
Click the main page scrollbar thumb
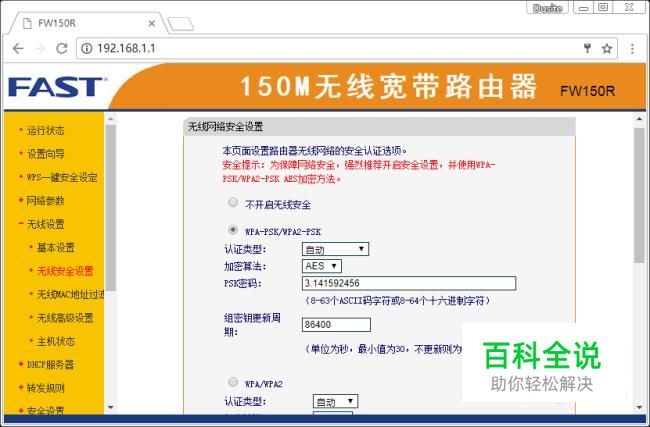click(x=639, y=195)
